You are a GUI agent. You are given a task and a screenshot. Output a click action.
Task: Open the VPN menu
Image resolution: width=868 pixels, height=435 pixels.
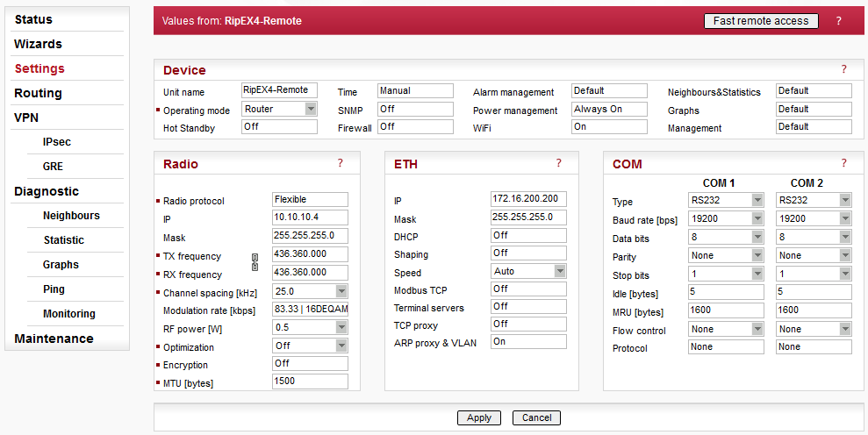click(x=26, y=118)
